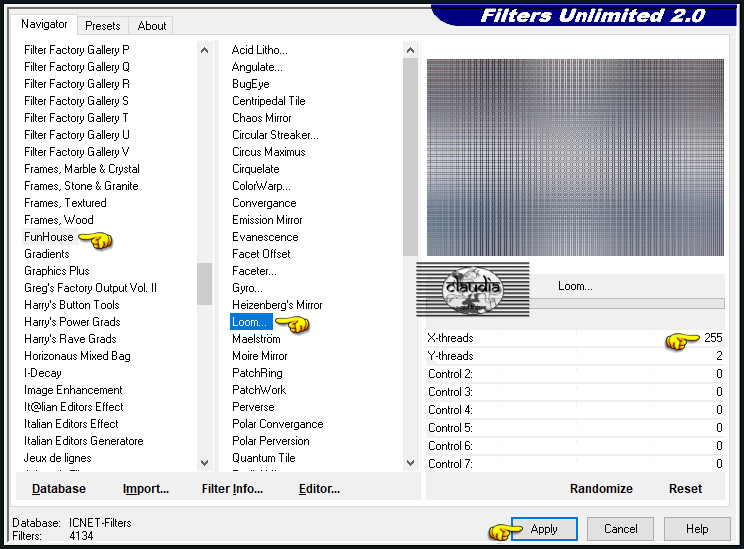744x549 pixels.
Task: Select Loom... filter in list
Action: pos(250,322)
